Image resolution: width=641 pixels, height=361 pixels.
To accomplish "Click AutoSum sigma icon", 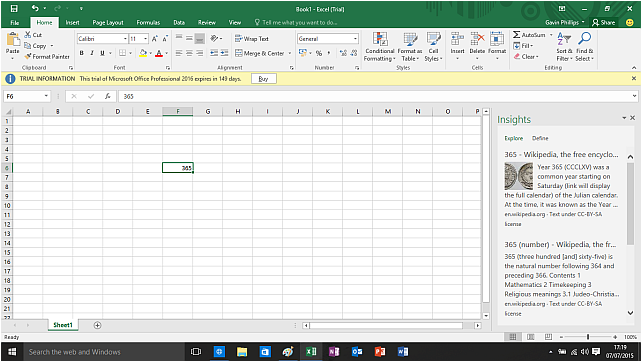I will [517, 35].
